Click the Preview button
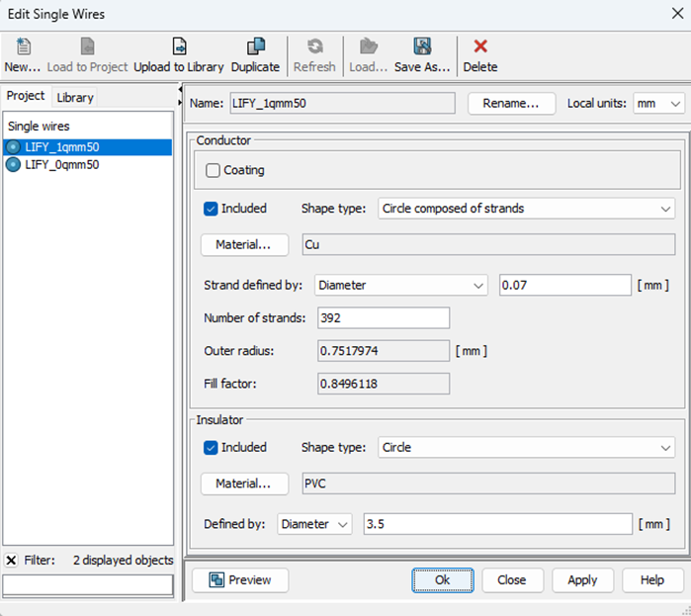The image size is (691, 616). point(240,580)
